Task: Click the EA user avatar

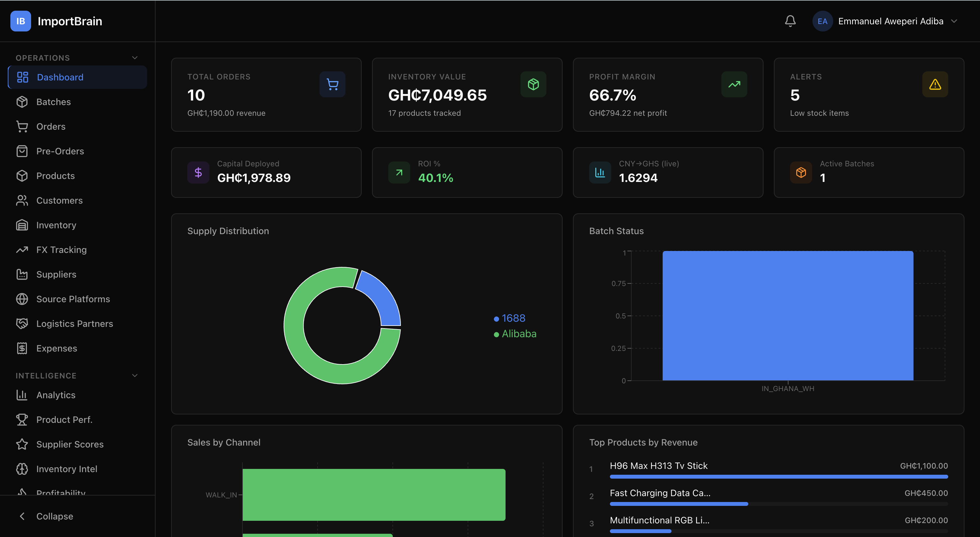Action: 822,21
